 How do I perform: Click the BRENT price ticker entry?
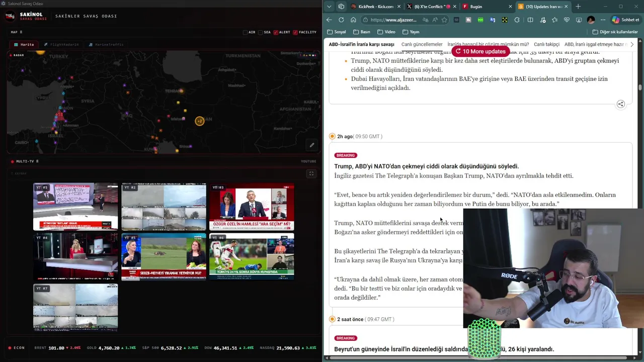coord(57,348)
